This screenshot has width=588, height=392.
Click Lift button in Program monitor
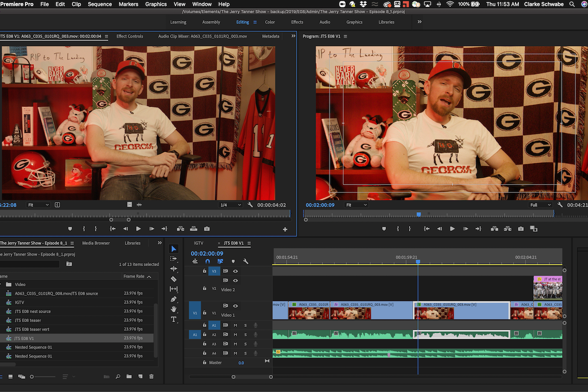[x=493, y=229]
